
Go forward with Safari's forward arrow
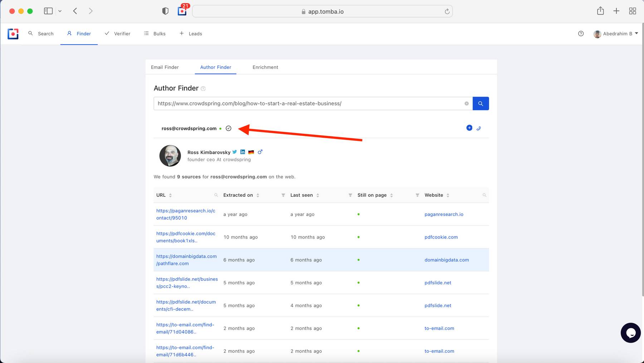[x=91, y=11]
